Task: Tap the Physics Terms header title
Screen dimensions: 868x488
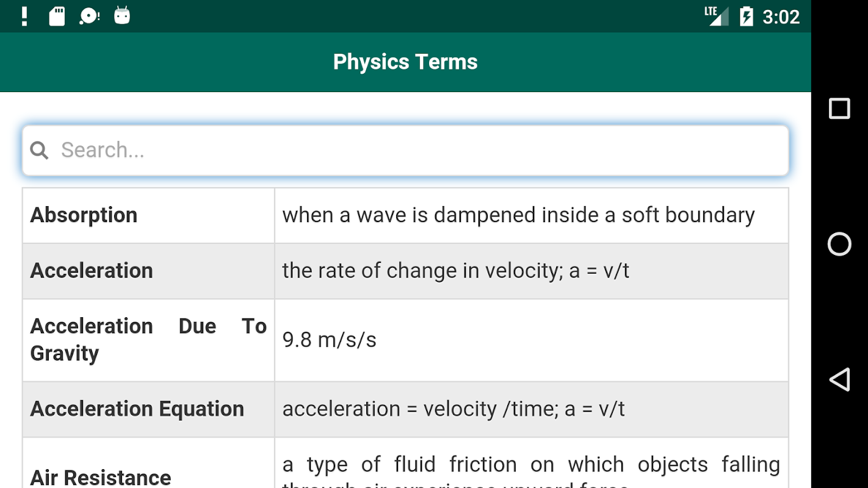Action: 405,62
